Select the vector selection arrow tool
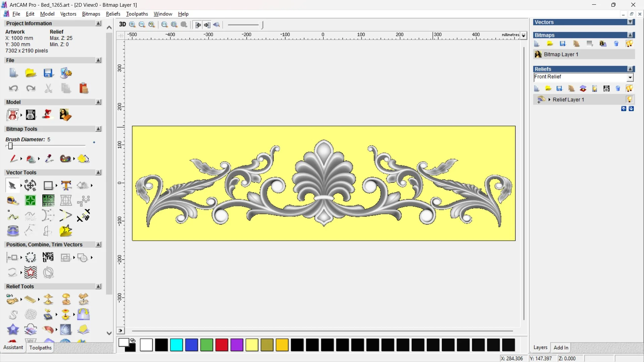 tap(12, 185)
